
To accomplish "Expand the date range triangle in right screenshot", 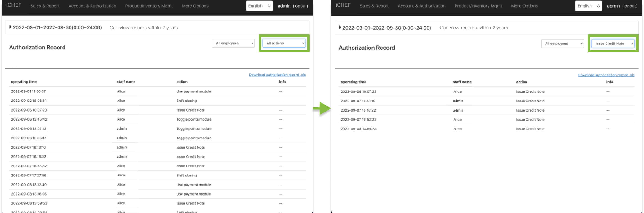I will [340, 27].
